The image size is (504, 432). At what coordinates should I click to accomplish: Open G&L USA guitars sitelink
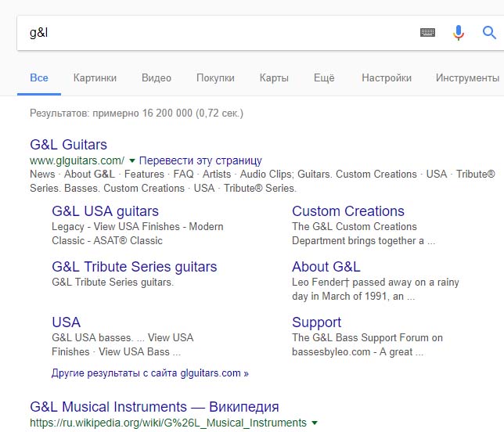(x=105, y=211)
